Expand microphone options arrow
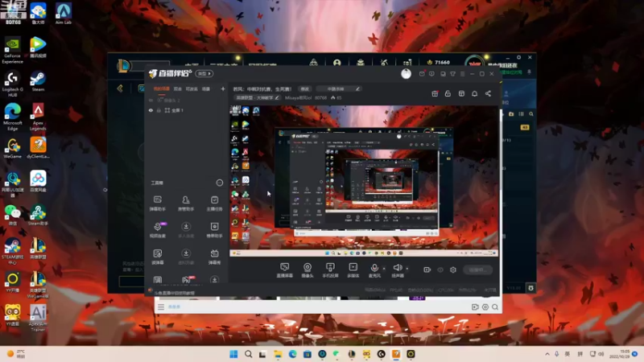The image size is (644, 362). 384,269
